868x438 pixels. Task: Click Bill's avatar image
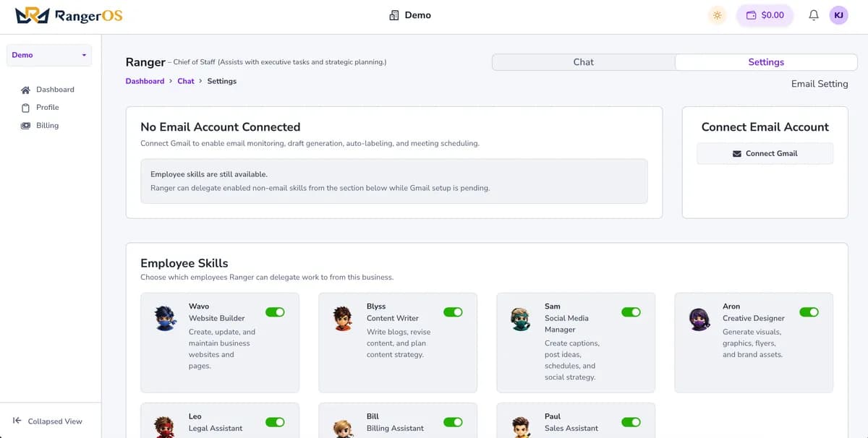click(x=343, y=427)
